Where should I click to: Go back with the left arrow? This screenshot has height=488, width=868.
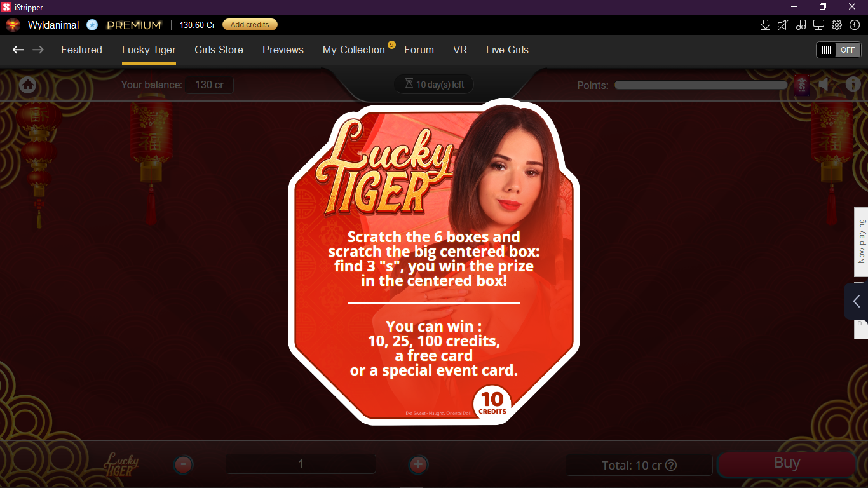click(18, 50)
